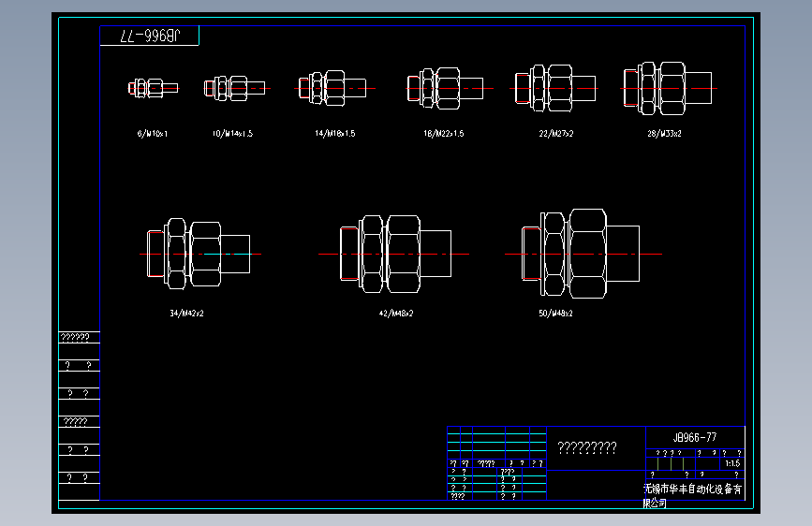The width and height of the screenshot is (812, 526).
Task: Select the 10/M14x1.5 fitting drawing
Action: click(x=235, y=88)
